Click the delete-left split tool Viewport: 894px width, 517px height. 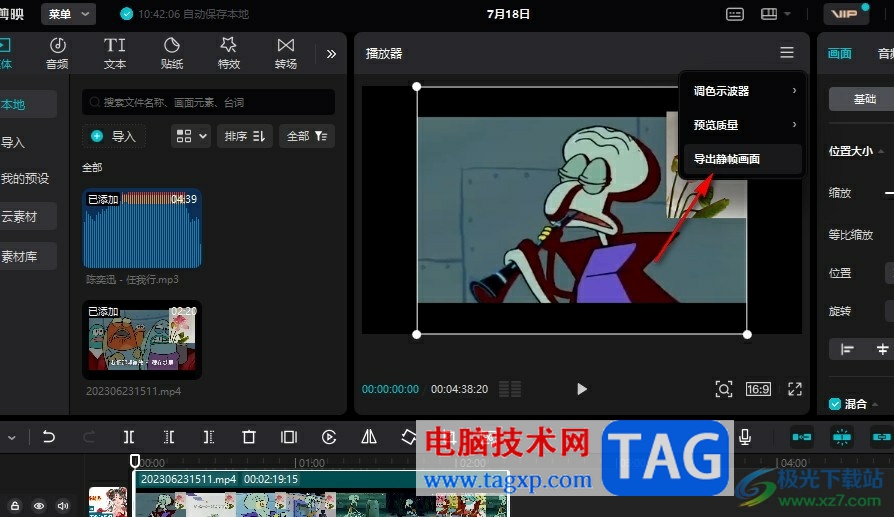[169, 437]
